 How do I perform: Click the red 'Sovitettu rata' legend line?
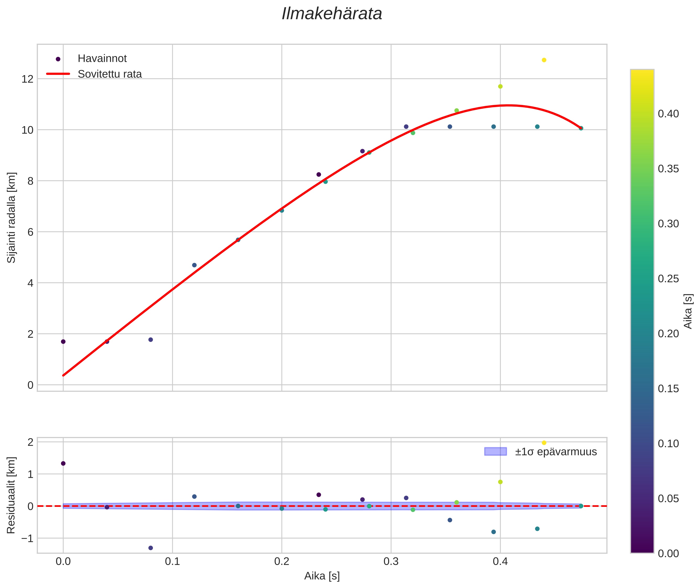point(58,74)
